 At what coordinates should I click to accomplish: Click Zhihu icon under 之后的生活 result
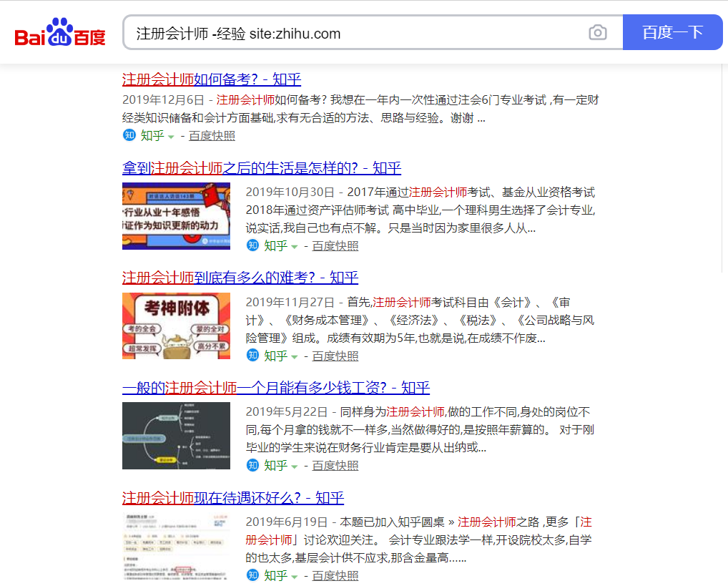tap(252, 245)
